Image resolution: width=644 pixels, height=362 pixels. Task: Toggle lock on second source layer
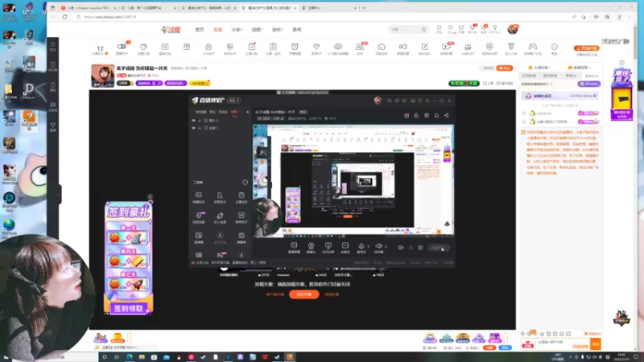(x=200, y=128)
